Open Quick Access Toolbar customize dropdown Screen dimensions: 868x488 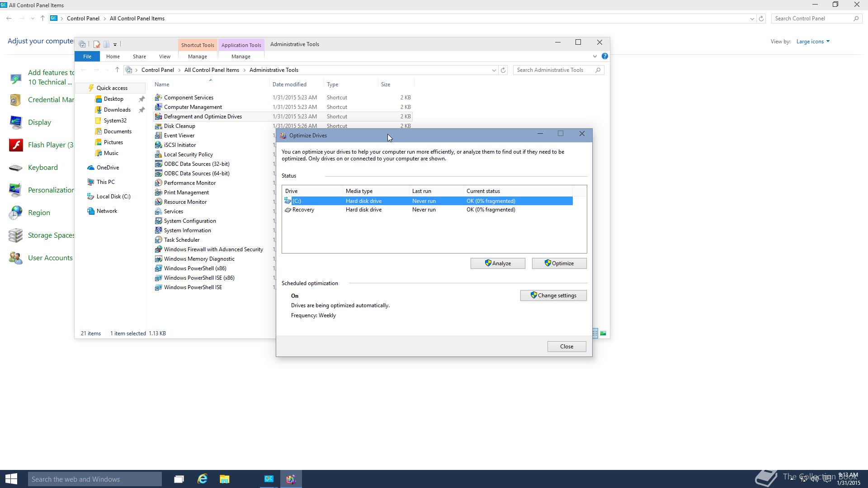[x=115, y=44]
